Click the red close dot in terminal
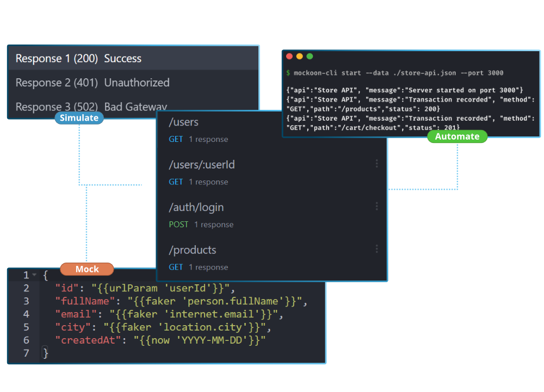544x392 pixels. (289, 56)
